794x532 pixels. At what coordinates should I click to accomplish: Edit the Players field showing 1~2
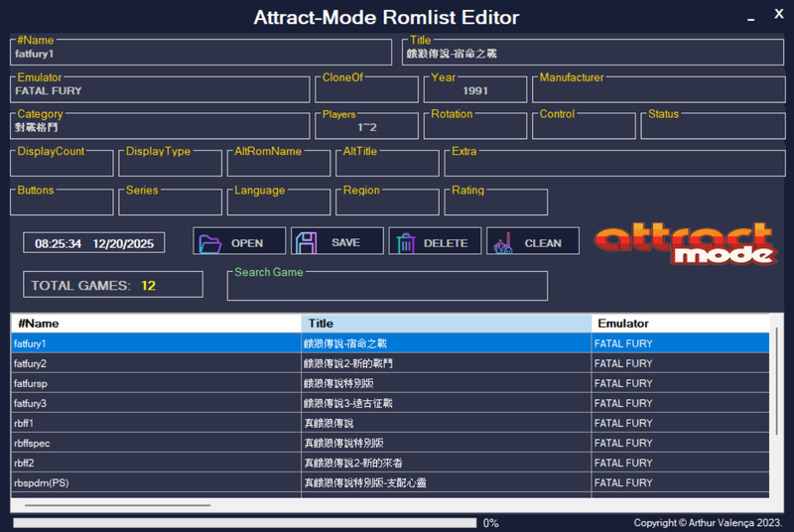366,128
